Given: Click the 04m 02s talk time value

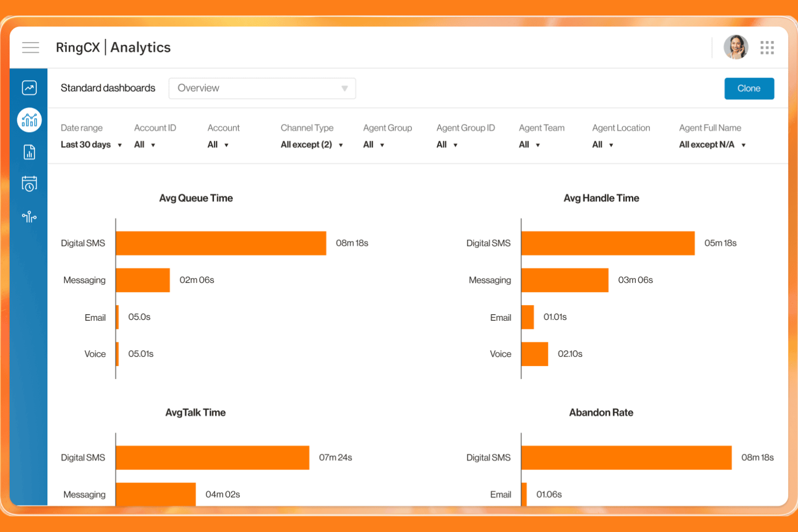Looking at the screenshot, I should pyautogui.click(x=223, y=494).
